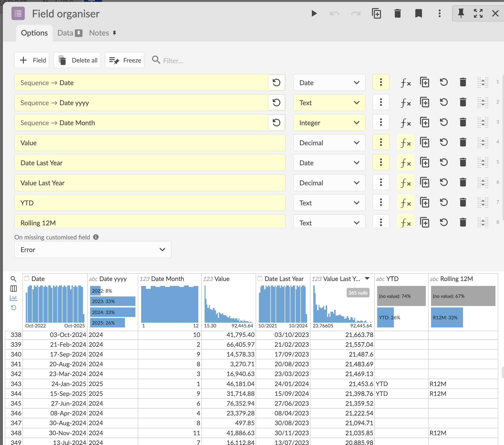Click the bookmark icon in header

418,14
